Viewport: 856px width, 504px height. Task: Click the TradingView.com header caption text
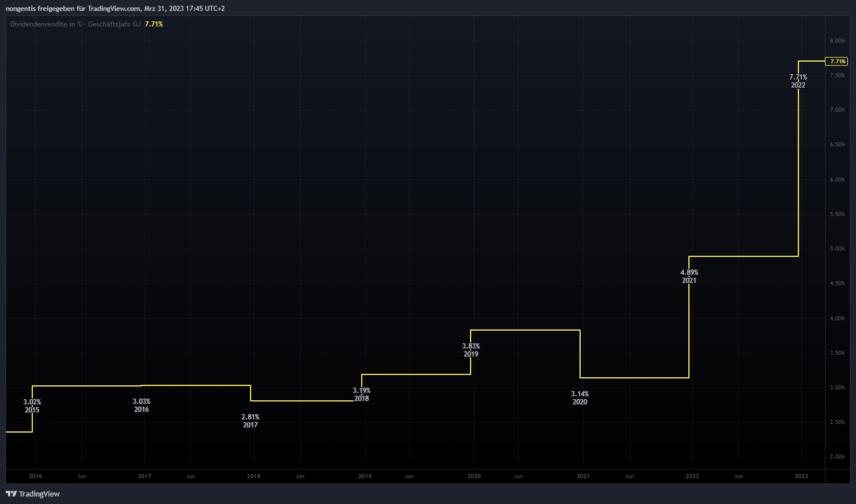[x=115, y=9]
